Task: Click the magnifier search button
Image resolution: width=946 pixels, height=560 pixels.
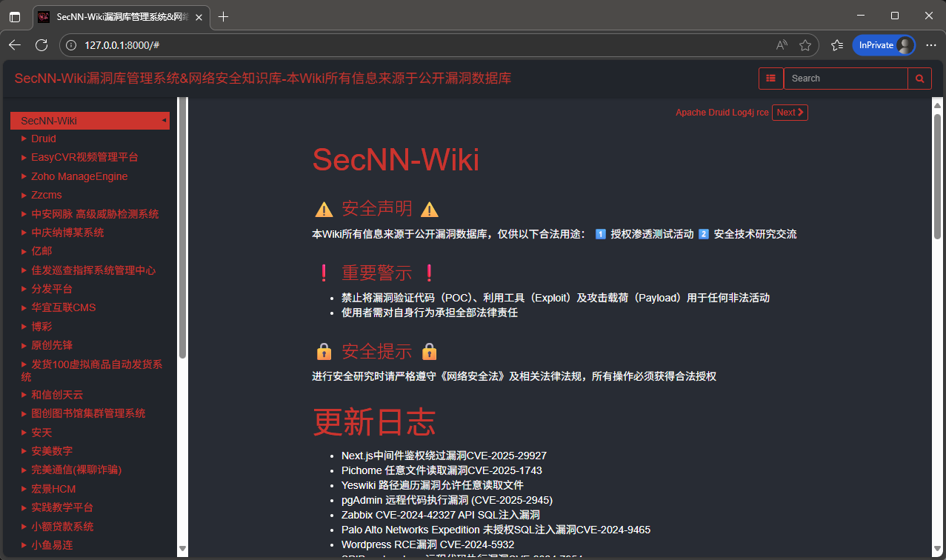Action: [920, 79]
